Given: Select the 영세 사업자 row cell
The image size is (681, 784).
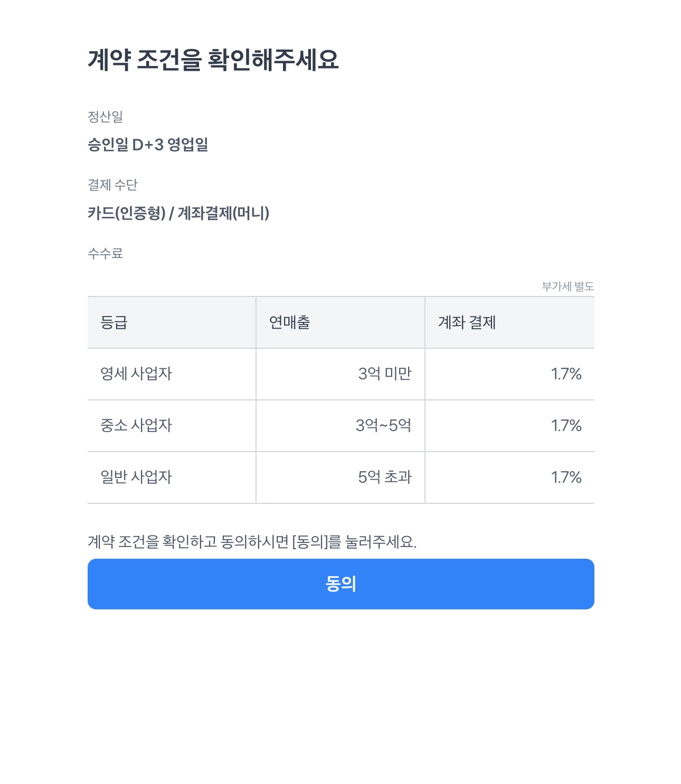Looking at the screenshot, I should point(136,374).
